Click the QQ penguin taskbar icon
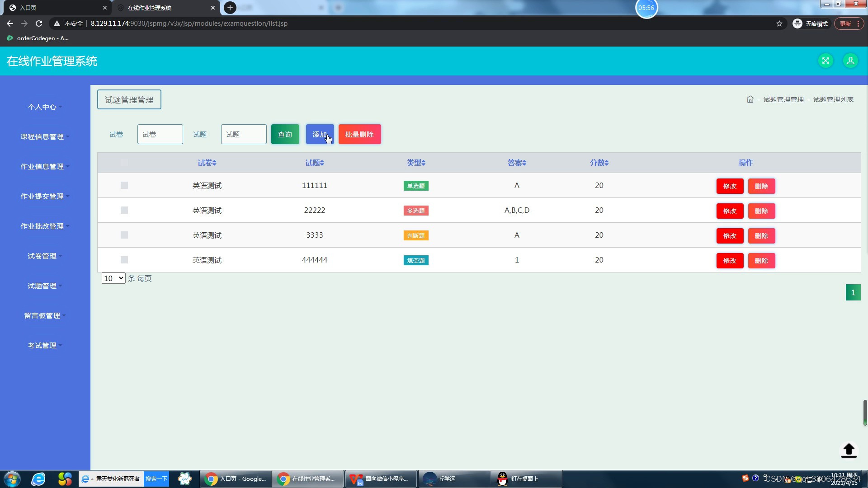 click(x=502, y=479)
